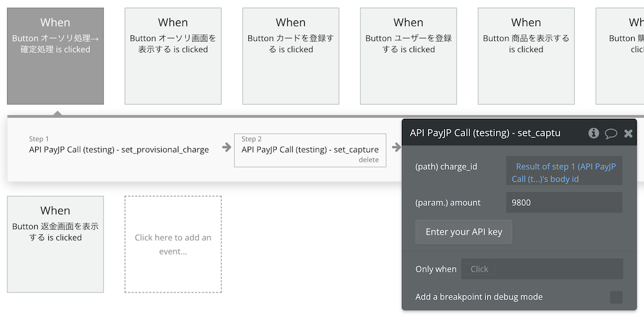Click the arrow after Step 2
The image size is (644, 316).
[x=396, y=147]
